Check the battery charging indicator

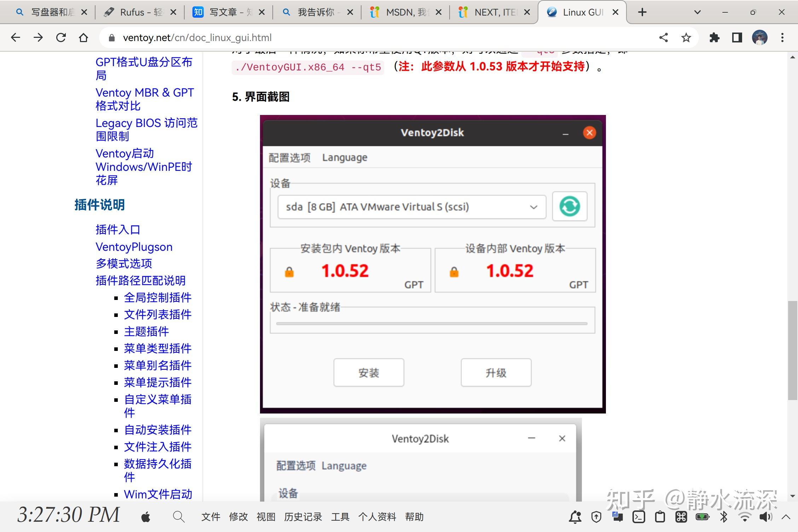702,517
